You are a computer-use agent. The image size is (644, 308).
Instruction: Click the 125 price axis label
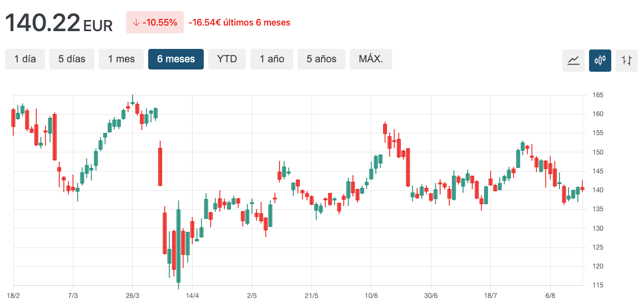tap(597, 247)
